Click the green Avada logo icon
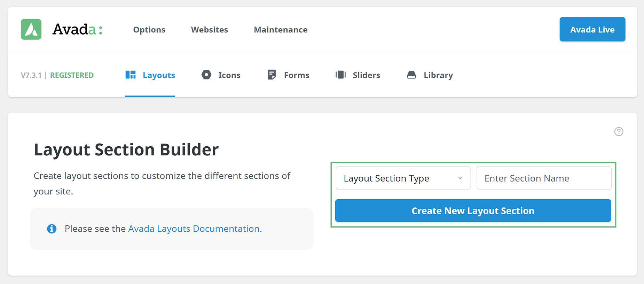The image size is (644, 284). (31, 29)
